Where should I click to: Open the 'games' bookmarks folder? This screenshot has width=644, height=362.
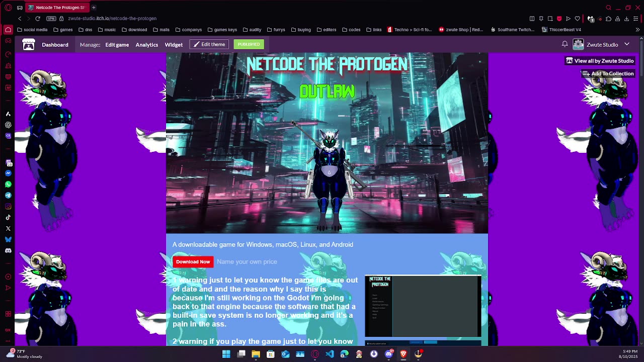click(63, 30)
